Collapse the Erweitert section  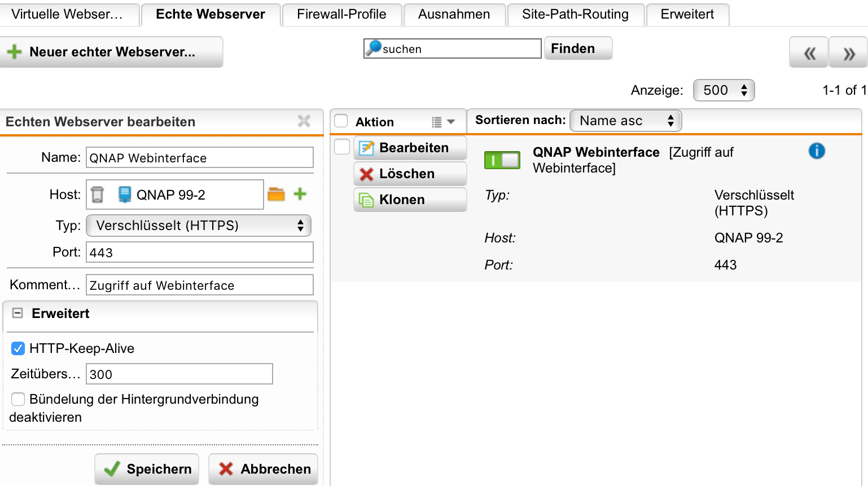click(x=18, y=313)
